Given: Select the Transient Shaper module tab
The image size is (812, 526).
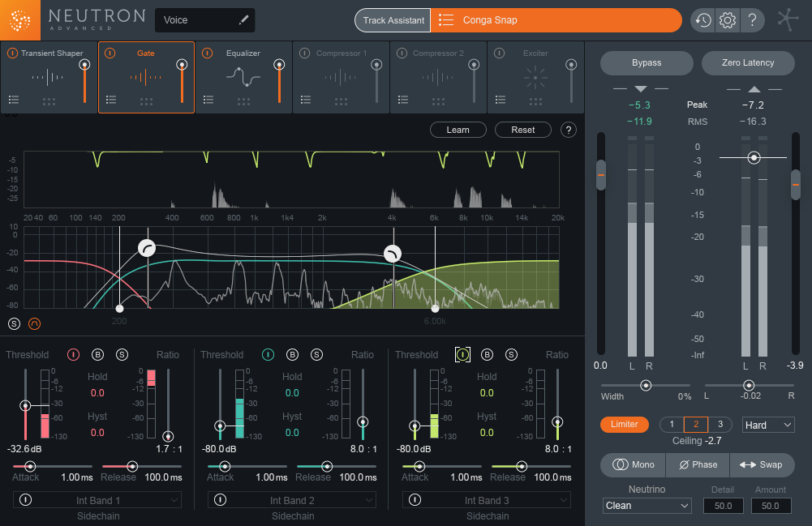Looking at the screenshot, I should click(49, 77).
